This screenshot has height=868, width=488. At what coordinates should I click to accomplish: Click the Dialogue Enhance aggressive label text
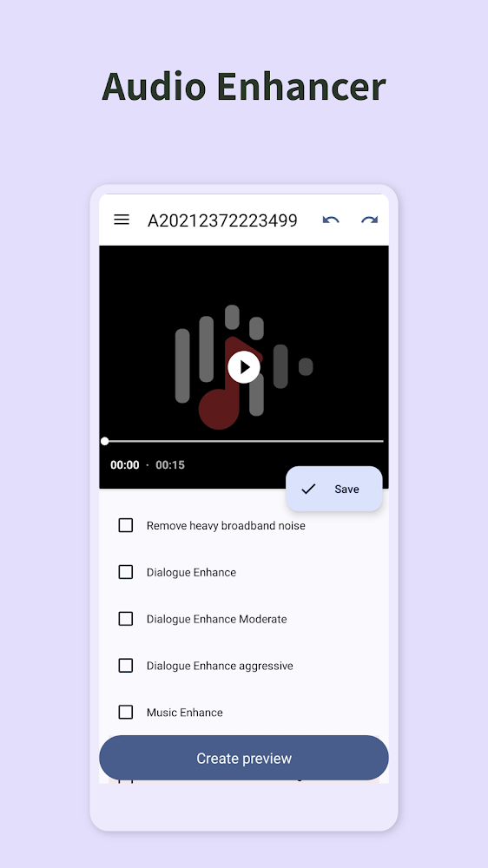[220, 666]
